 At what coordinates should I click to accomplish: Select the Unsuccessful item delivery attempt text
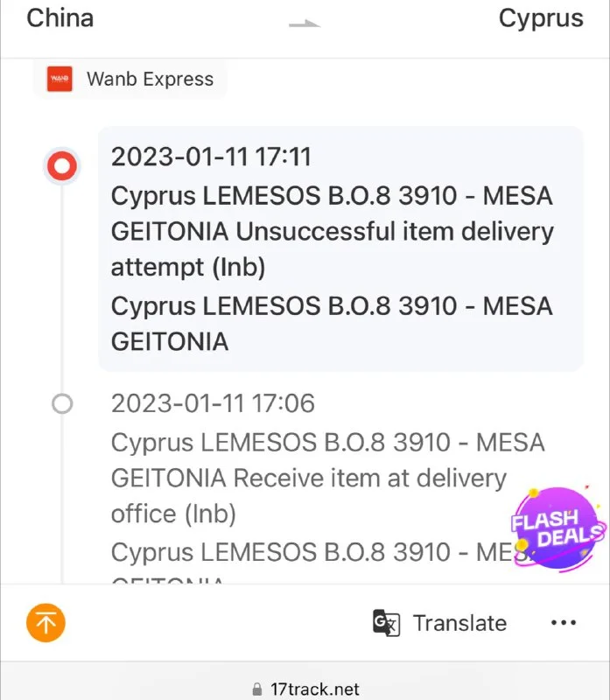point(331,232)
